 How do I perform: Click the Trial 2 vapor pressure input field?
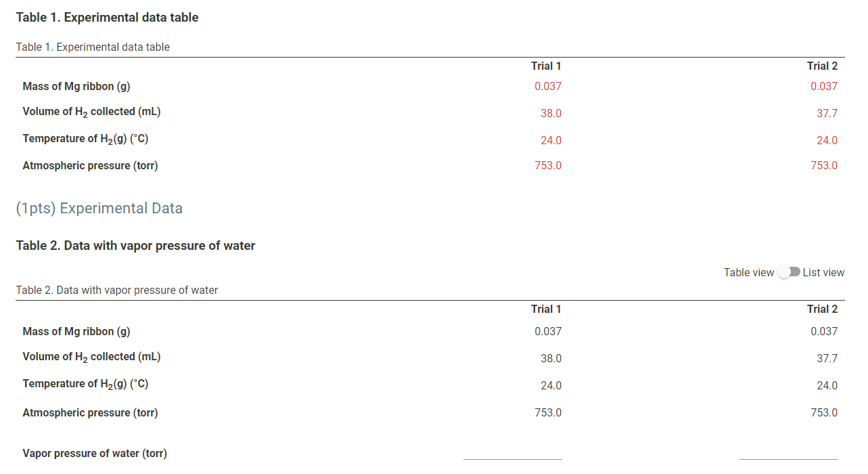click(x=789, y=455)
